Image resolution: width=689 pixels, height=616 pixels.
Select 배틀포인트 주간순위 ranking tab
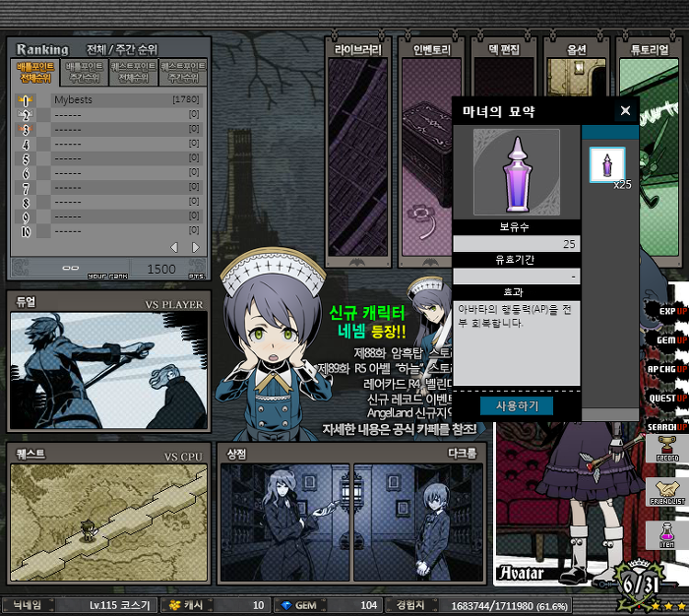[x=85, y=73]
